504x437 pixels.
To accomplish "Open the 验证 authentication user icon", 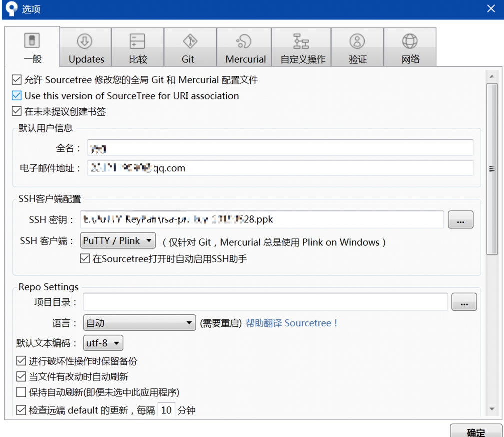I will pos(357,41).
